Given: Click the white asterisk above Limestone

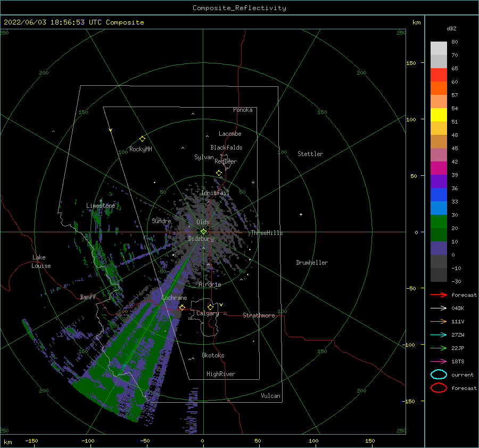Looking at the screenshot, I should pos(101,201).
